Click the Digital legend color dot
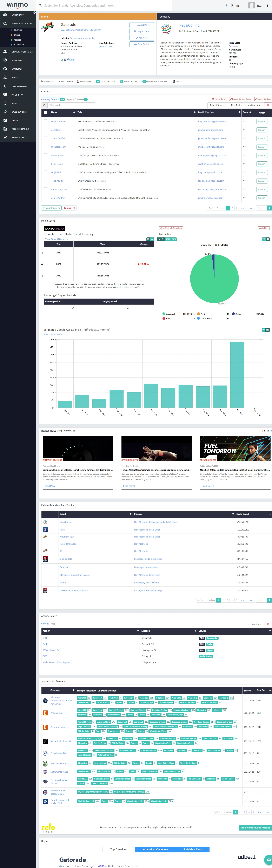Screen dimensions: 272x868 (x=233, y=314)
